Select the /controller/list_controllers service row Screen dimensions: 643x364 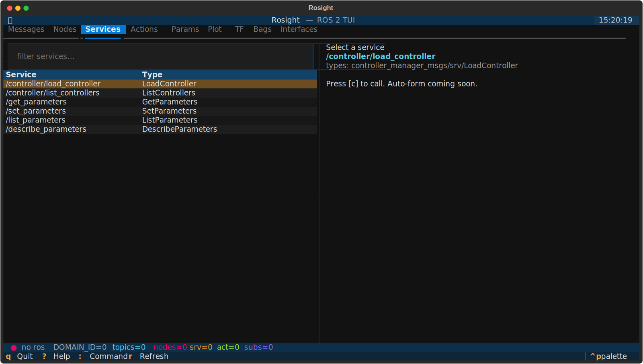point(160,93)
